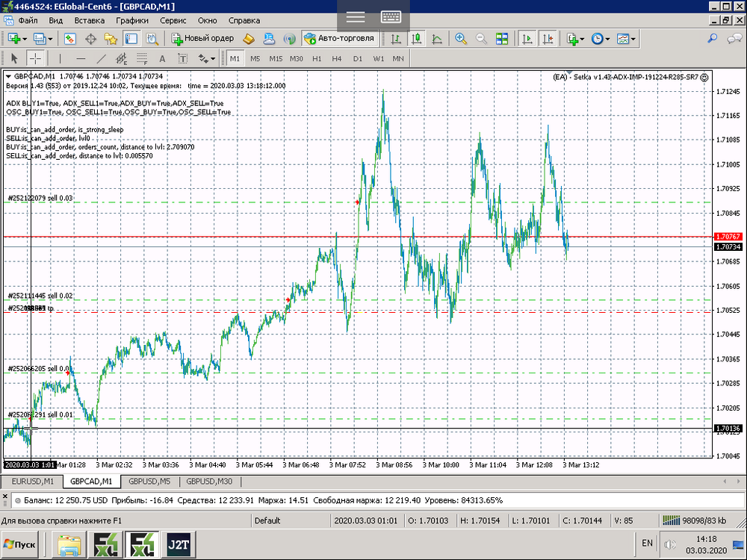Open the Market Watch window icon
The image size is (747, 560).
(70, 39)
